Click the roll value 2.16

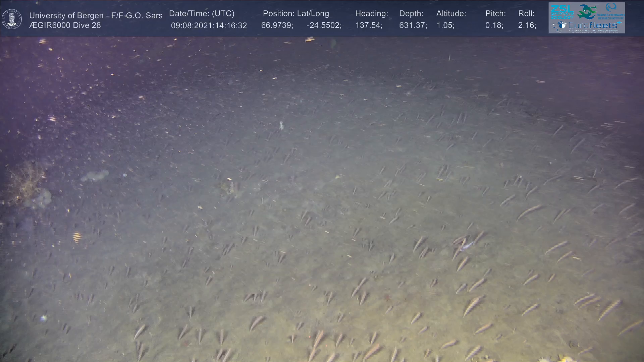pyautogui.click(x=527, y=26)
